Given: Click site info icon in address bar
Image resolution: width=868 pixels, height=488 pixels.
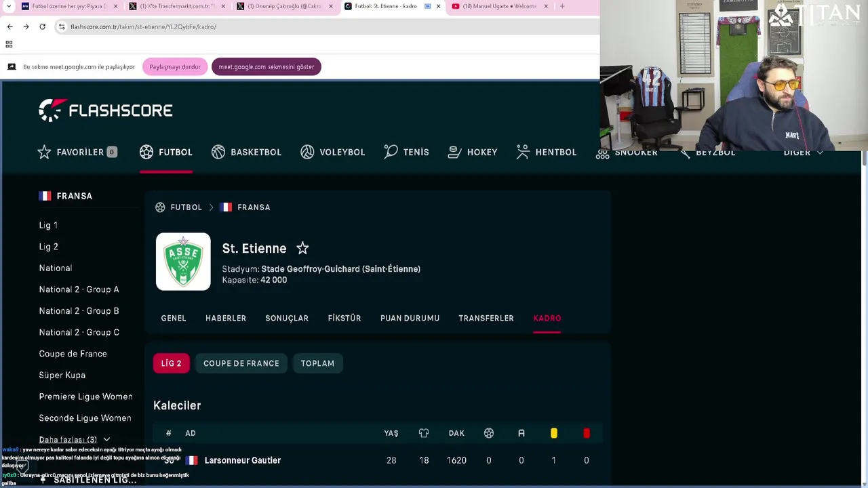Looking at the screenshot, I should [x=62, y=26].
